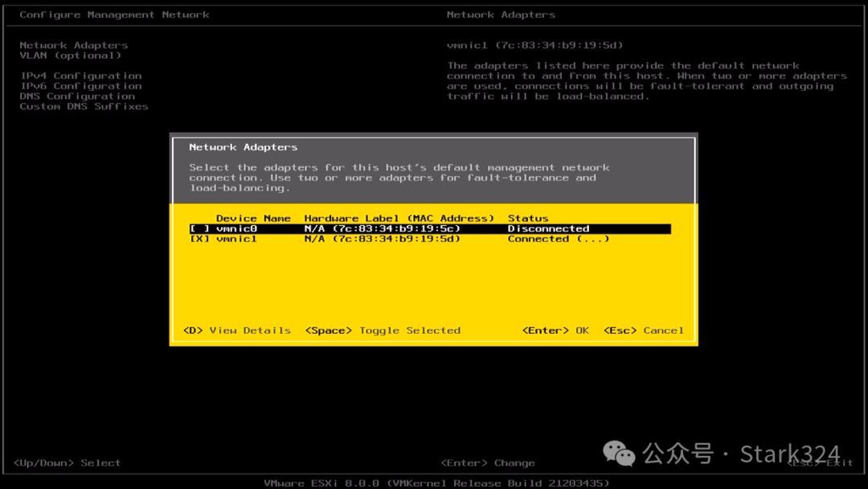Click the <D> View Details option
Screen dimensions: 868x489
click(x=237, y=331)
